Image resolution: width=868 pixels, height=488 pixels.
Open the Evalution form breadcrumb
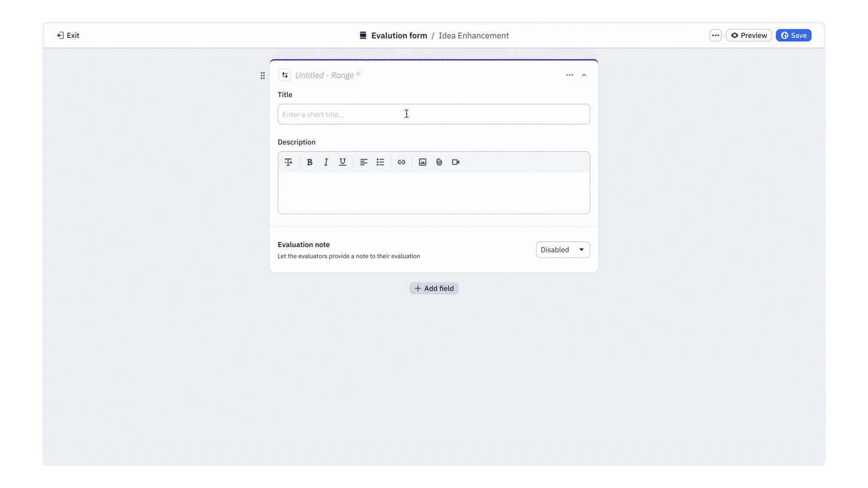click(399, 35)
